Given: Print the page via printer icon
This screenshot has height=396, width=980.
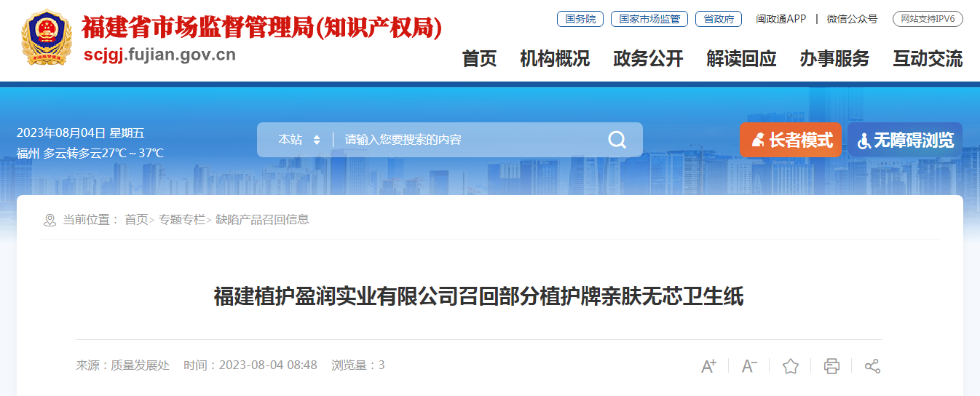Looking at the screenshot, I should click(x=831, y=366).
